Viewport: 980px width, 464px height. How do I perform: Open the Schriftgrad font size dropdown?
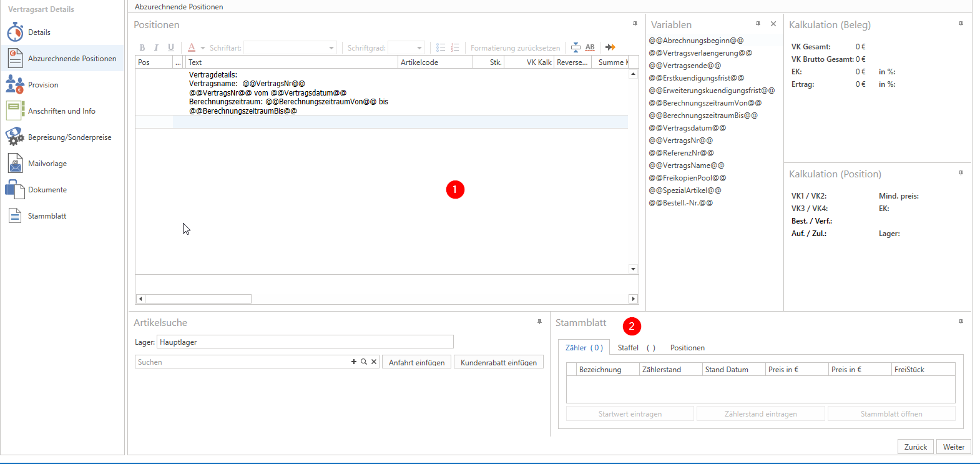[419, 48]
